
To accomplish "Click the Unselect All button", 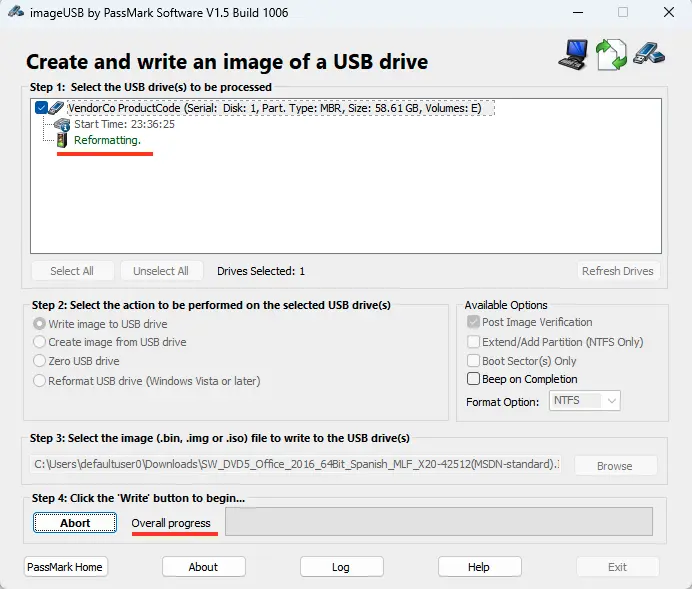I will point(161,271).
